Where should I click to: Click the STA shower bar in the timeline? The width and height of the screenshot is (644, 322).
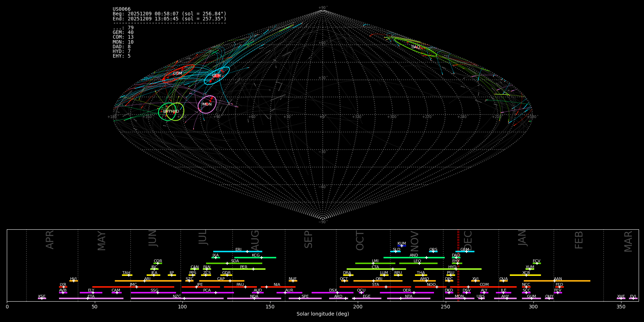point(375,287)
